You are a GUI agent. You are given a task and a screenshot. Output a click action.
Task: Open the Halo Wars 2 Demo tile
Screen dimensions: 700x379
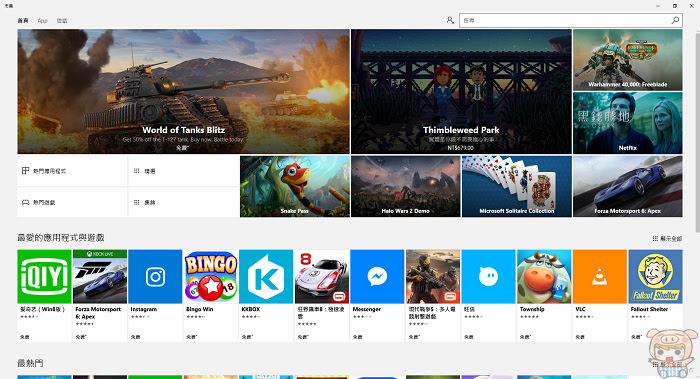coord(406,186)
